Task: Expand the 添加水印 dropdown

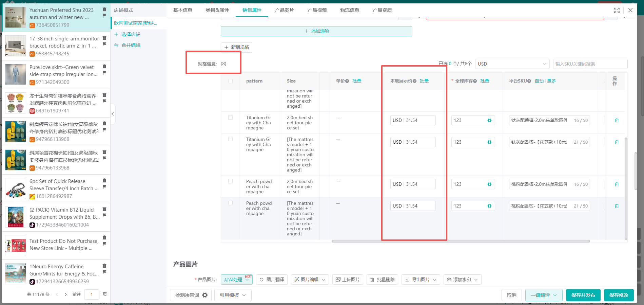Action: pos(476,280)
